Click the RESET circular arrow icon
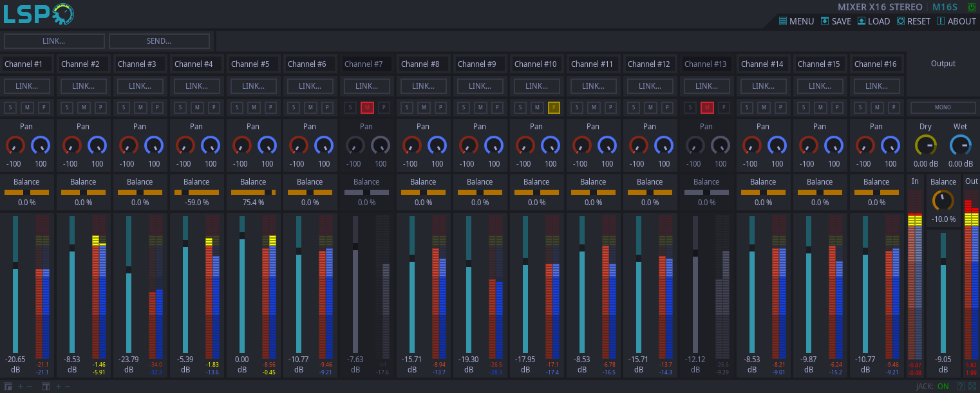Viewport: 980px width, 393px height. tap(901, 21)
